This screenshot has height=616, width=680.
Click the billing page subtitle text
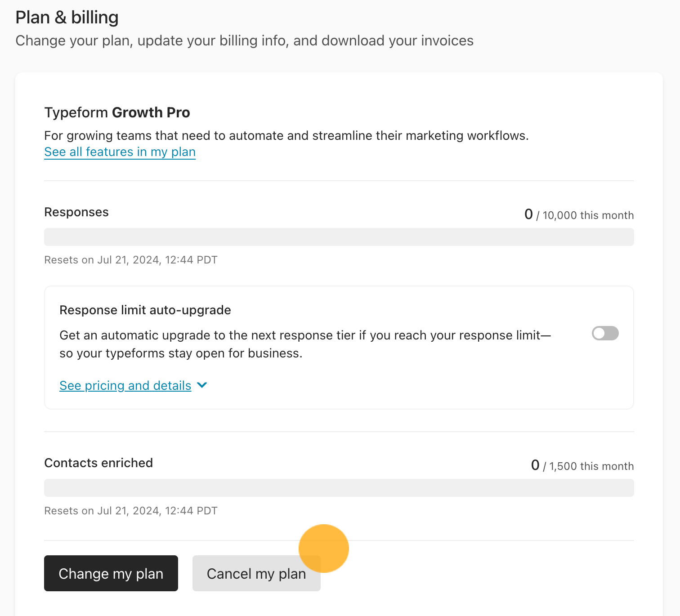[245, 40]
